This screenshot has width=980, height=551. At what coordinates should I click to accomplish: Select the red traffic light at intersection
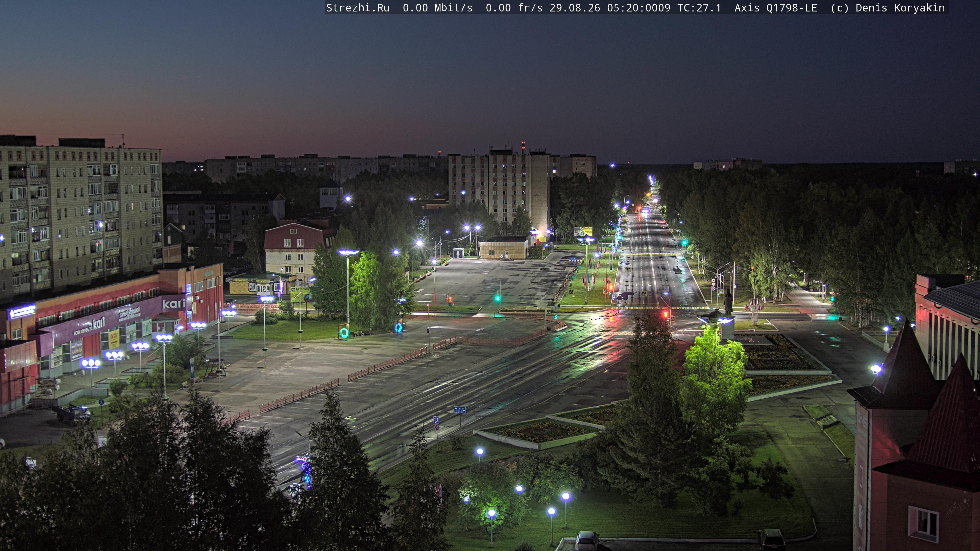point(665,314)
